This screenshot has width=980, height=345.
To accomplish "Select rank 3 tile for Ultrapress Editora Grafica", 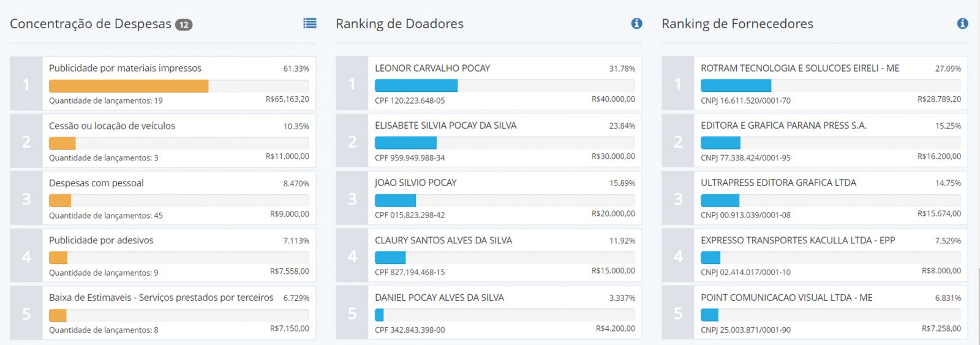I will (x=678, y=199).
